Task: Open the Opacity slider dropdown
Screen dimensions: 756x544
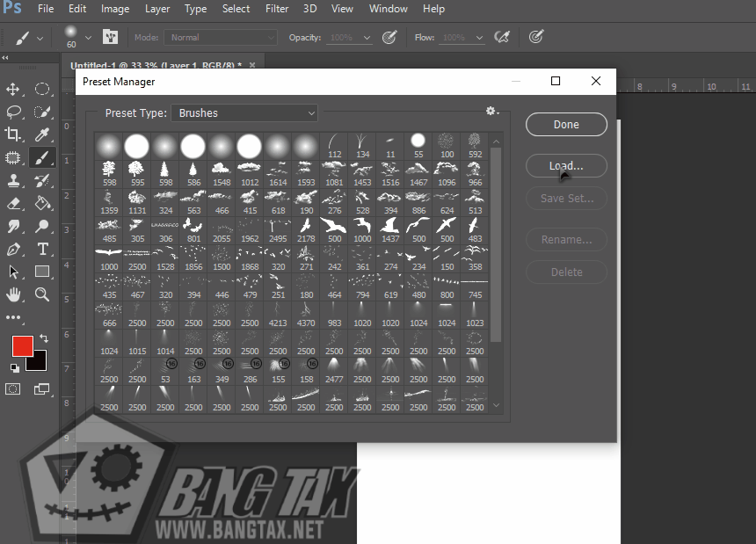Action: point(367,38)
